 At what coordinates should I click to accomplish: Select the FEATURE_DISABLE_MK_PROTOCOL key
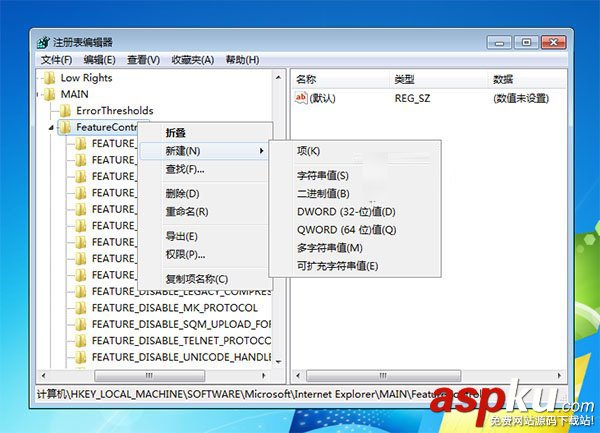coord(175,308)
